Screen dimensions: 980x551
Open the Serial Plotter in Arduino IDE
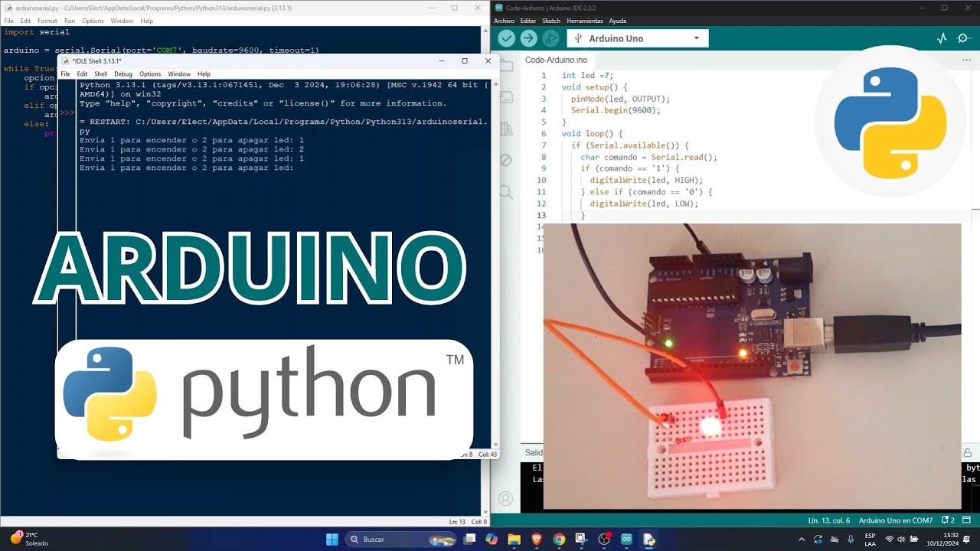click(942, 38)
